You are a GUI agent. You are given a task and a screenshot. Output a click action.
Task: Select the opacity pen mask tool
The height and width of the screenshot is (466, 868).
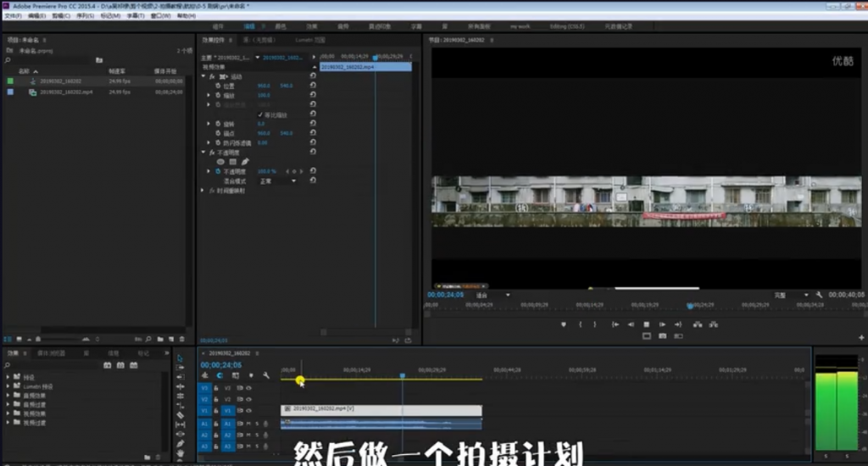[246, 161]
